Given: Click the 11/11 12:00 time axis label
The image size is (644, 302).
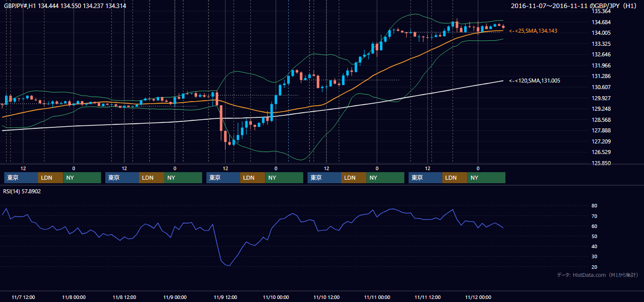Looking at the screenshot, I should pos(428,297).
